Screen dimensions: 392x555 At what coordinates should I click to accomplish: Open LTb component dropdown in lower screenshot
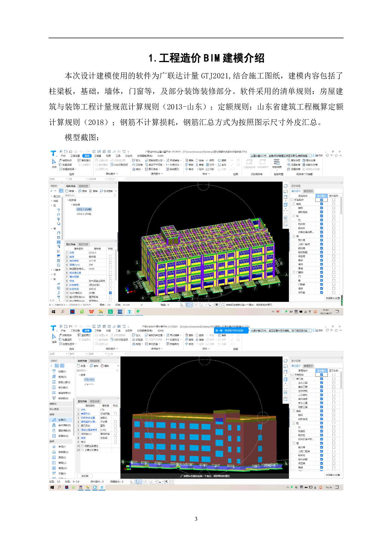[x=125, y=354]
